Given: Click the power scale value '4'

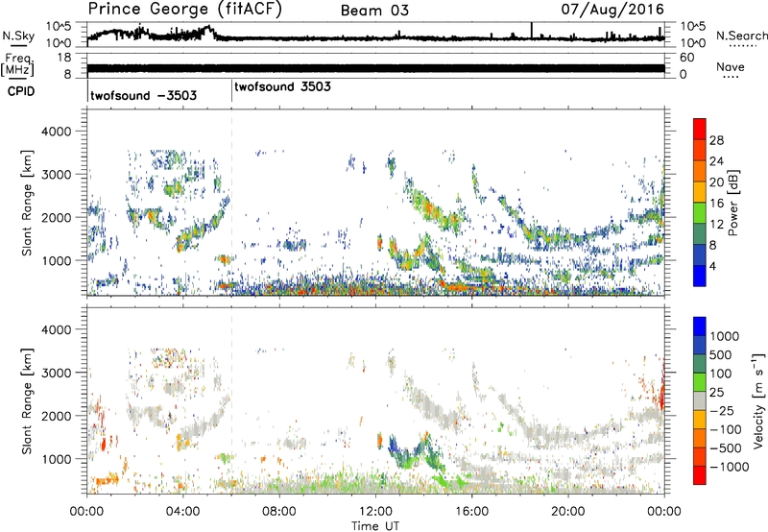Looking at the screenshot, I should 712,266.
